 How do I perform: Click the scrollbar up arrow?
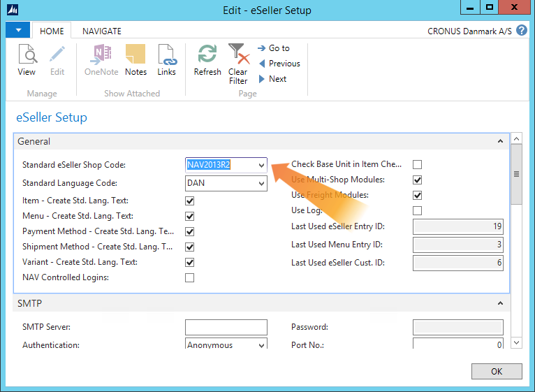pyautogui.click(x=516, y=138)
